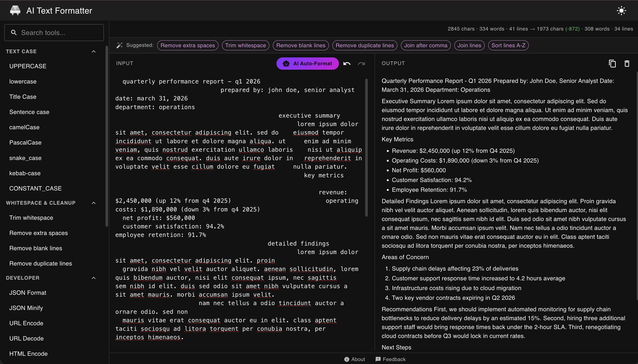The width and height of the screenshot is (638, 364).
Task: Click the 'Key Metrics' heading in output
Action: point(397,139)
